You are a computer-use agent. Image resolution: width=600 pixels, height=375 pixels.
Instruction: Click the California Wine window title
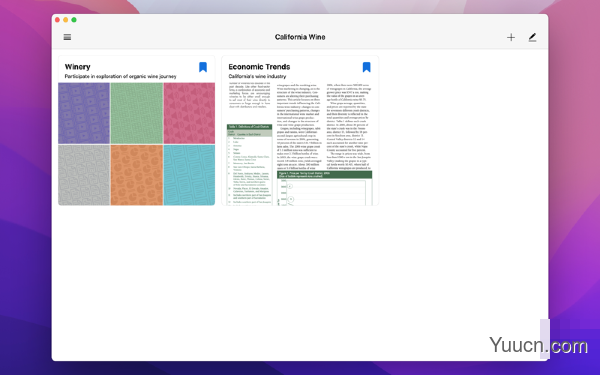point(300,37)
